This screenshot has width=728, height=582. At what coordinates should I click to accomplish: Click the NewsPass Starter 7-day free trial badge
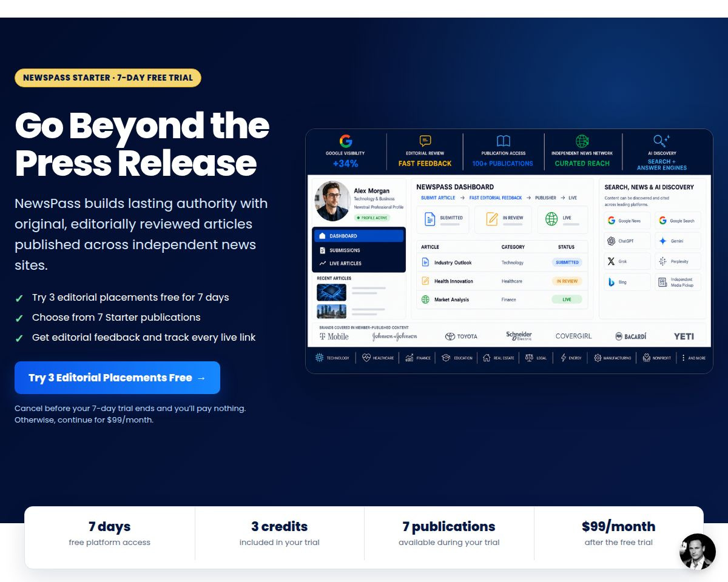coord(108,78)
